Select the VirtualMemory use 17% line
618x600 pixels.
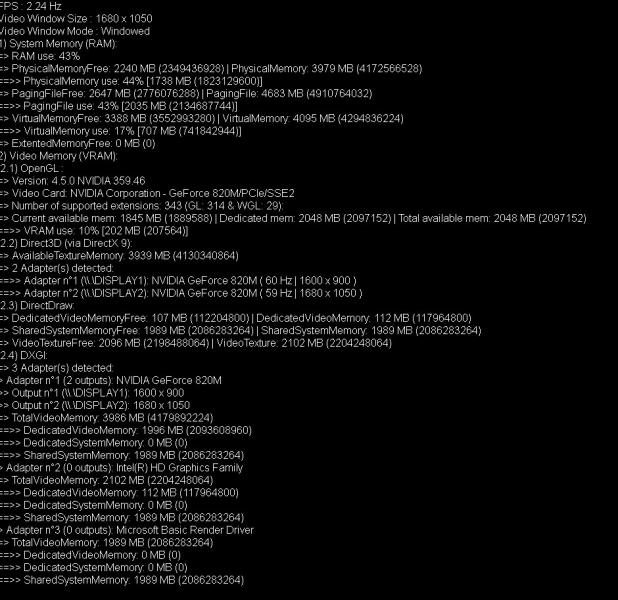(x=121, y=131)
